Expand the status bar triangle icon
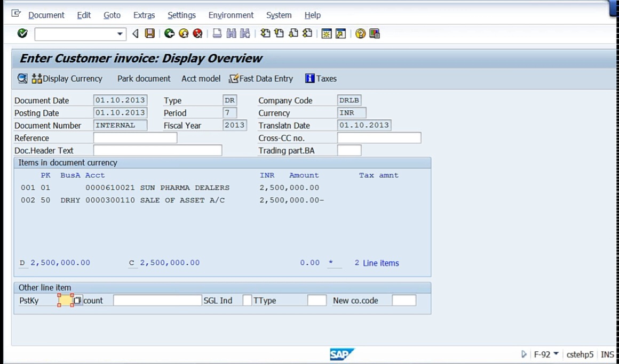This screenshot has width=619, height=364. click(x=524, y=354)
